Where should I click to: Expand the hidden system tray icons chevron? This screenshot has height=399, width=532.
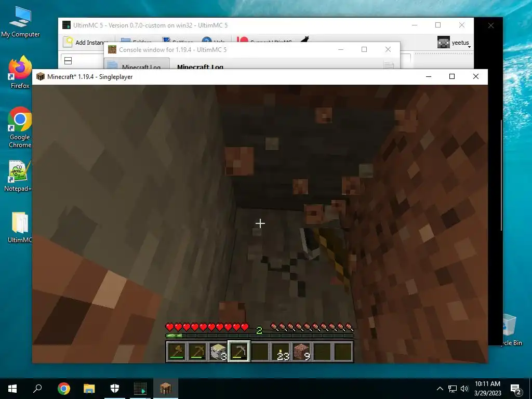coord(440,389)
